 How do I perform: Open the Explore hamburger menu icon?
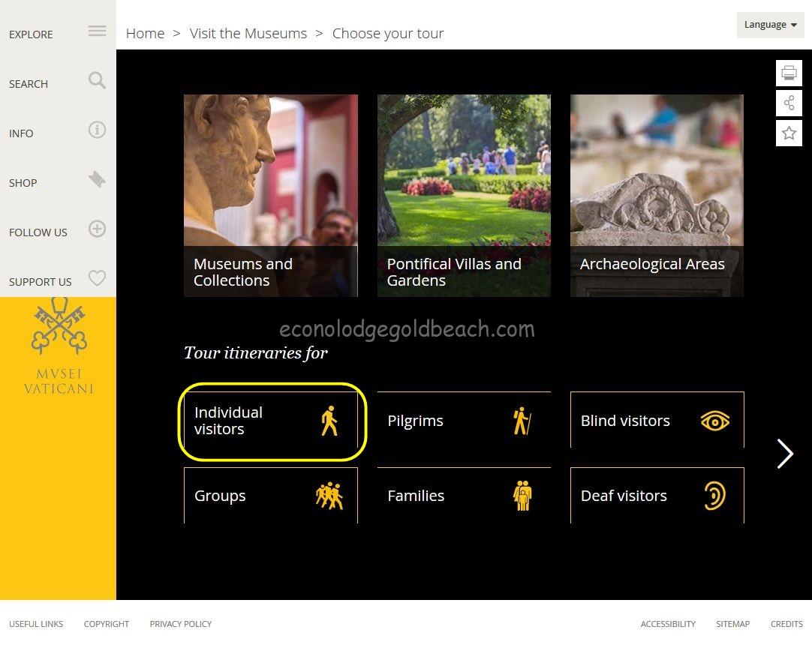(97, 31)
